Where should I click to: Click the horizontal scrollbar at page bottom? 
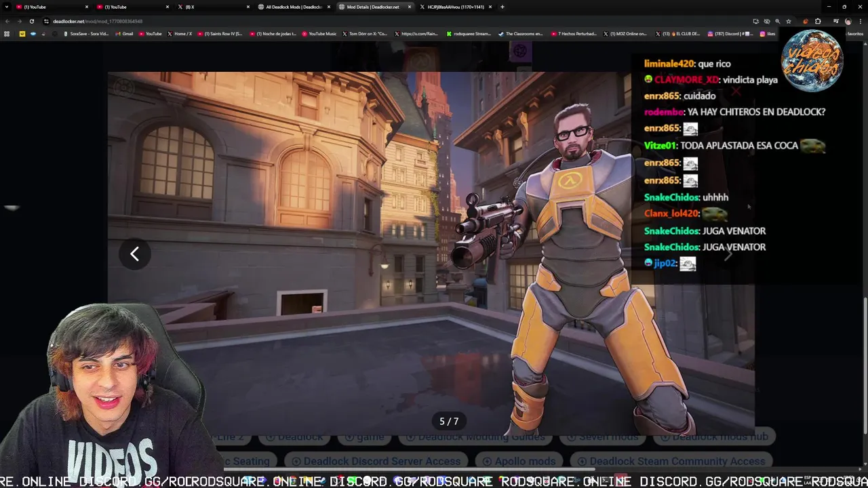410,468
